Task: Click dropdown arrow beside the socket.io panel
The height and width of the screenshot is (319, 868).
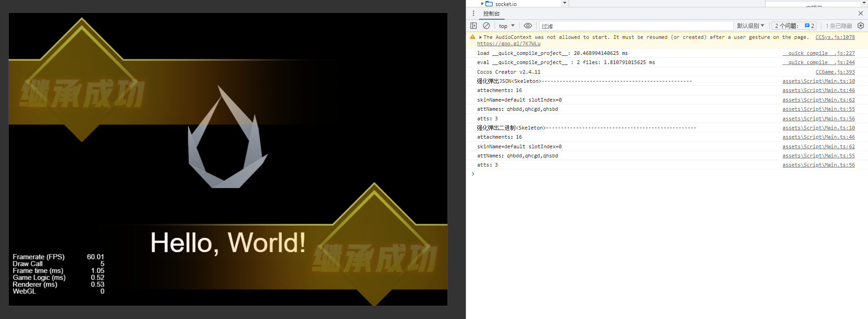Action: [564, 3]
